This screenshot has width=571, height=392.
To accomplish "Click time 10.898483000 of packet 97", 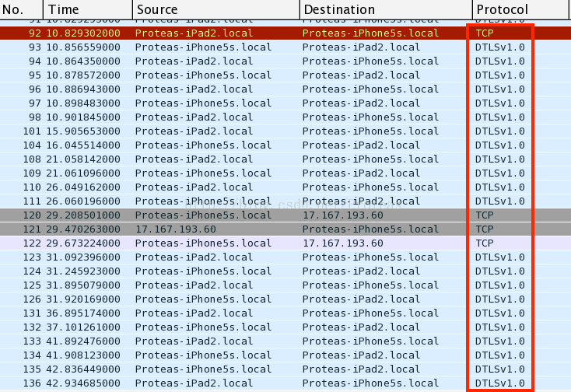I will [x=83, y=103].
